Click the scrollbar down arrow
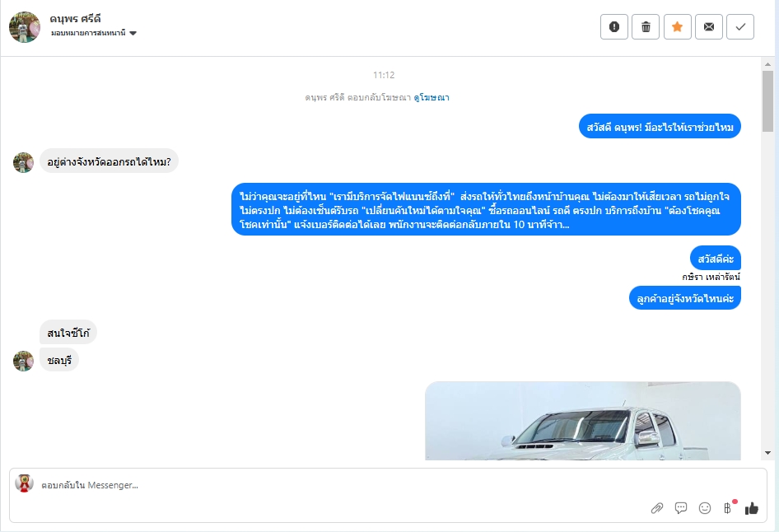The image size is (779, 532). point(767,452)
